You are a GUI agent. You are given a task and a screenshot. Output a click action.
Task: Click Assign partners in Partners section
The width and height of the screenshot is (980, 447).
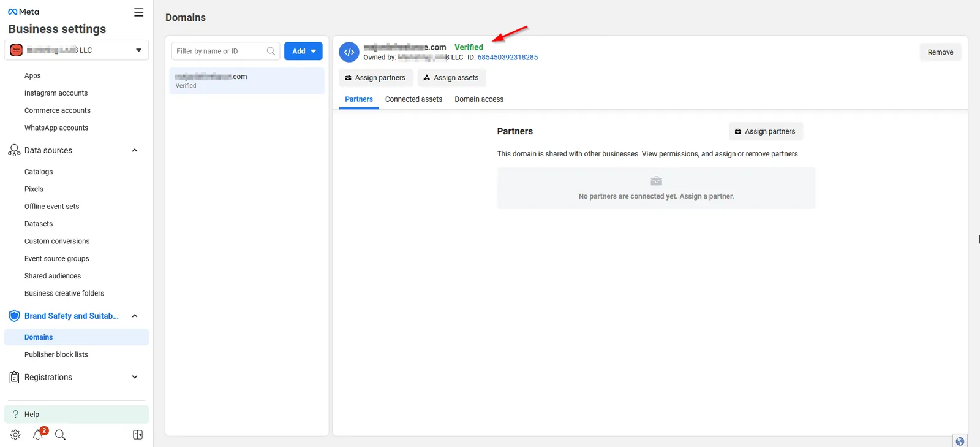766,131
